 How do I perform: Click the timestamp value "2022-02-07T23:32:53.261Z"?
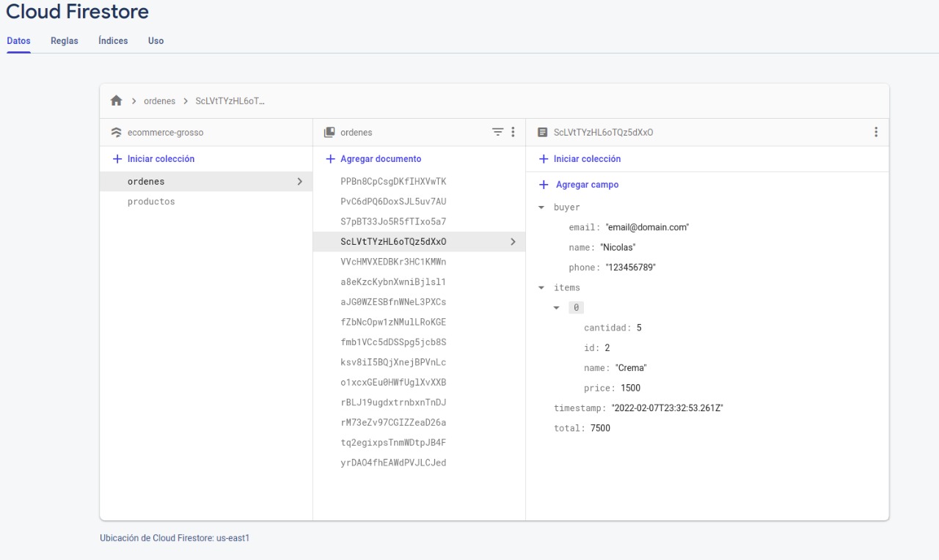[x=668, y=408]
